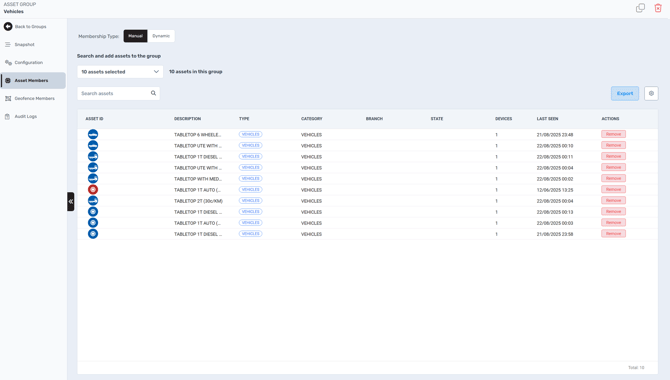The height and width of the screenshot is (380, 670).
Task: Click the asset icon for TABLETOP WITH MED...
Action: pyautogui.click(x=93, y=179)
